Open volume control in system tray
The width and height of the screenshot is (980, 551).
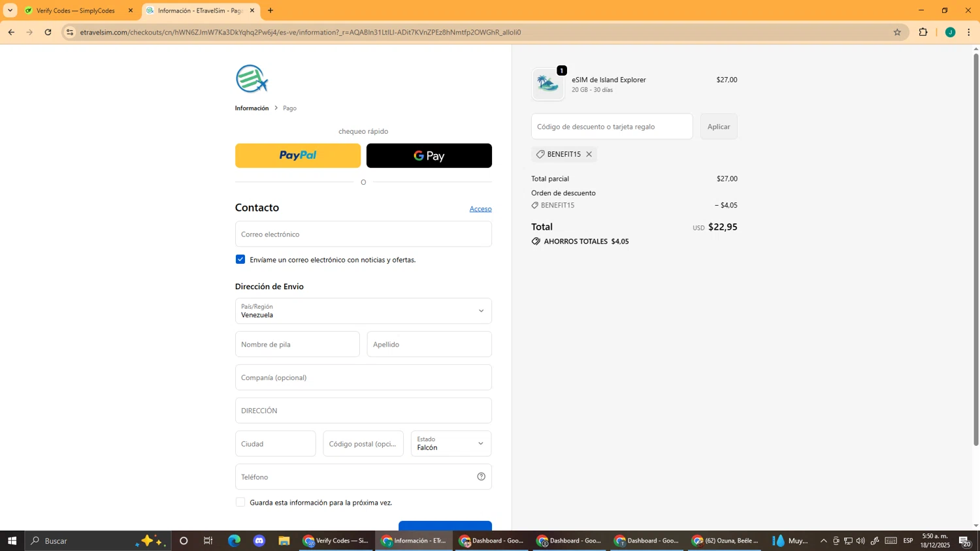point(860,541)
